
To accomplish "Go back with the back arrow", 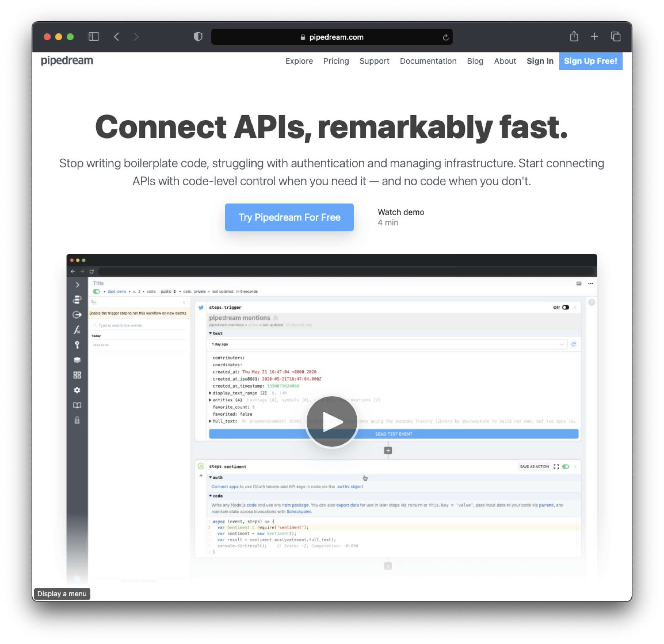I will coord(117,37).
